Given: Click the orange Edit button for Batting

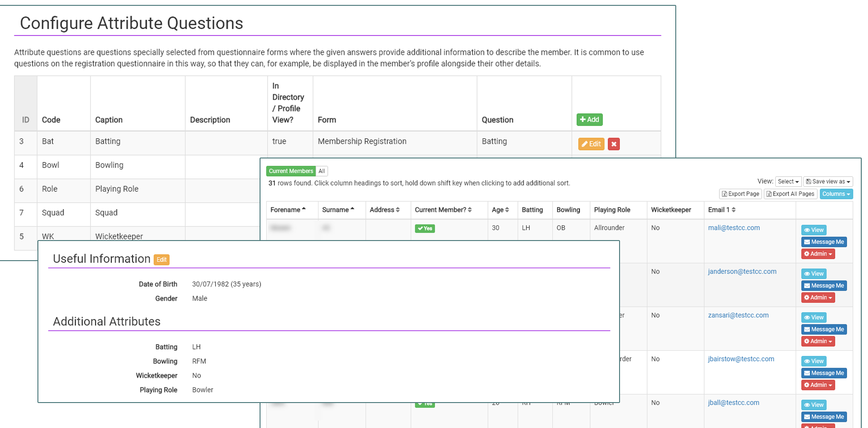Looking at the screenshot, I should (x=591, y=144).
